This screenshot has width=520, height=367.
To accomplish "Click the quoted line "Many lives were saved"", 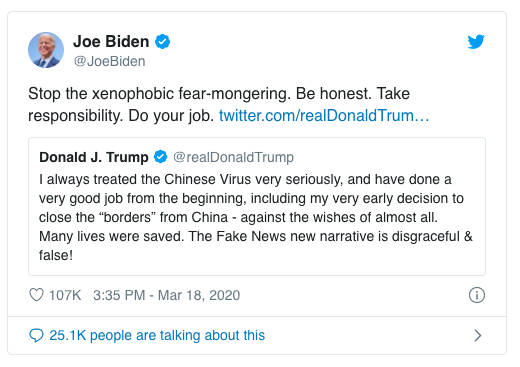I will [x=111, y=236].
